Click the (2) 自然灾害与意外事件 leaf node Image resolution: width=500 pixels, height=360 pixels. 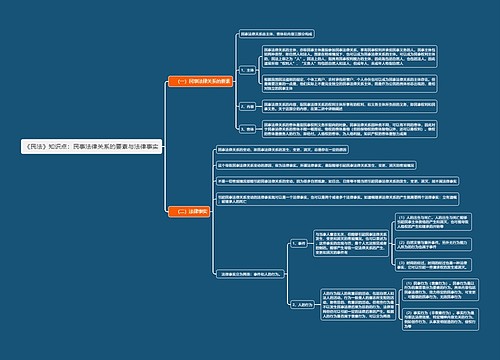tap(433, 244)
